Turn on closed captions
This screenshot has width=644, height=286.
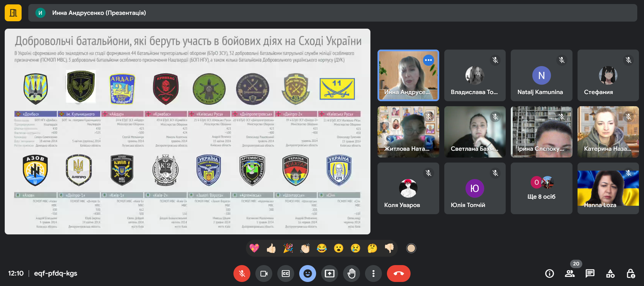(x=286, y=274)
